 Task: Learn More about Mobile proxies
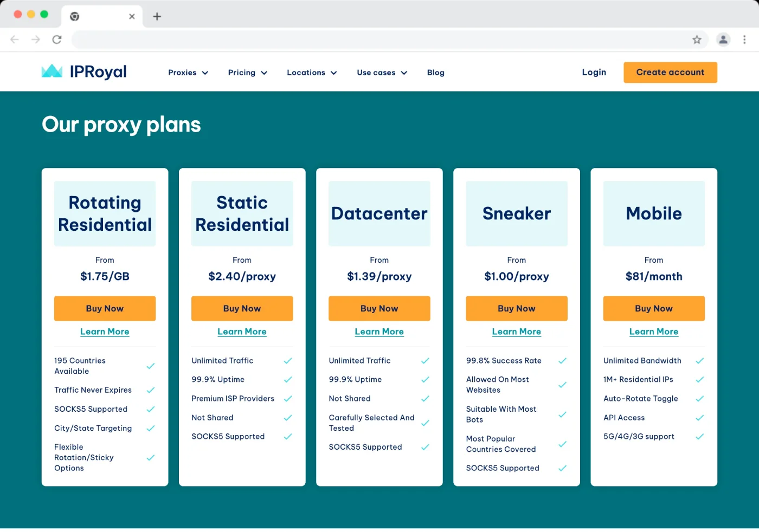pos(654,332)
